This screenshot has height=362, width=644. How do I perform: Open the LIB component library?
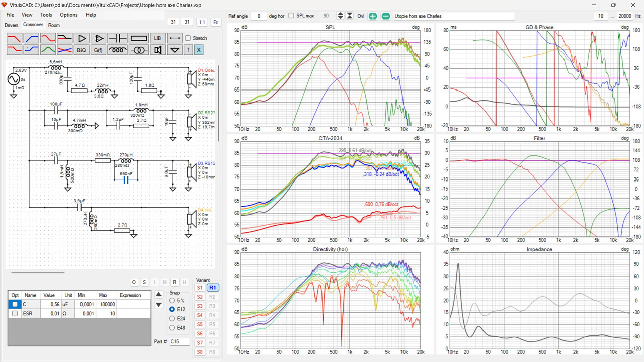point(157,38)
